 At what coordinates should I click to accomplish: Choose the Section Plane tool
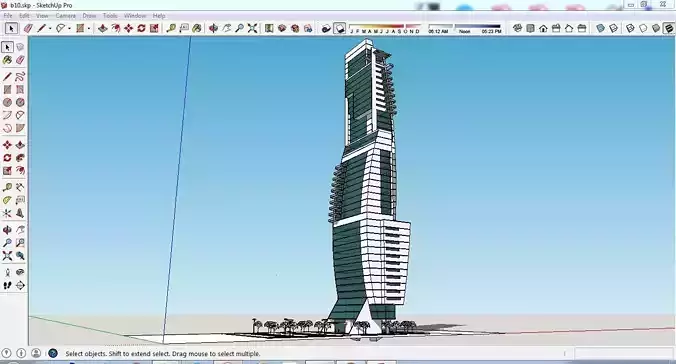point(20,286)
